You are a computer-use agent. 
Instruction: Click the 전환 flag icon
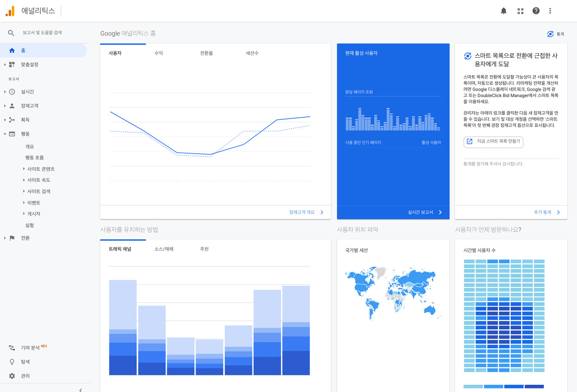point(12,238)
